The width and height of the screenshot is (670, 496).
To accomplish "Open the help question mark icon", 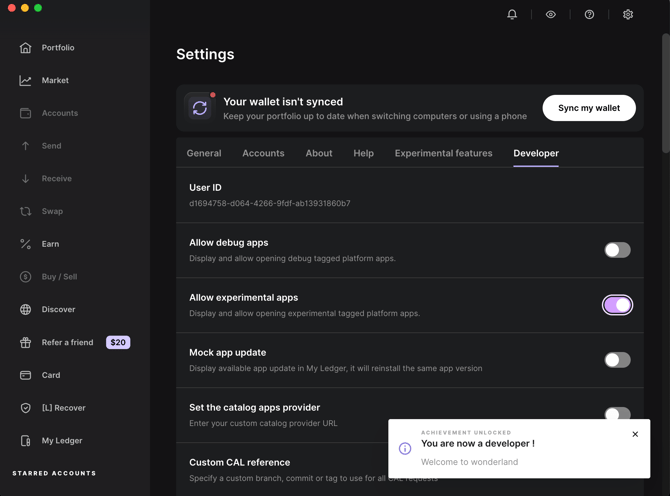I will [589, 15].
